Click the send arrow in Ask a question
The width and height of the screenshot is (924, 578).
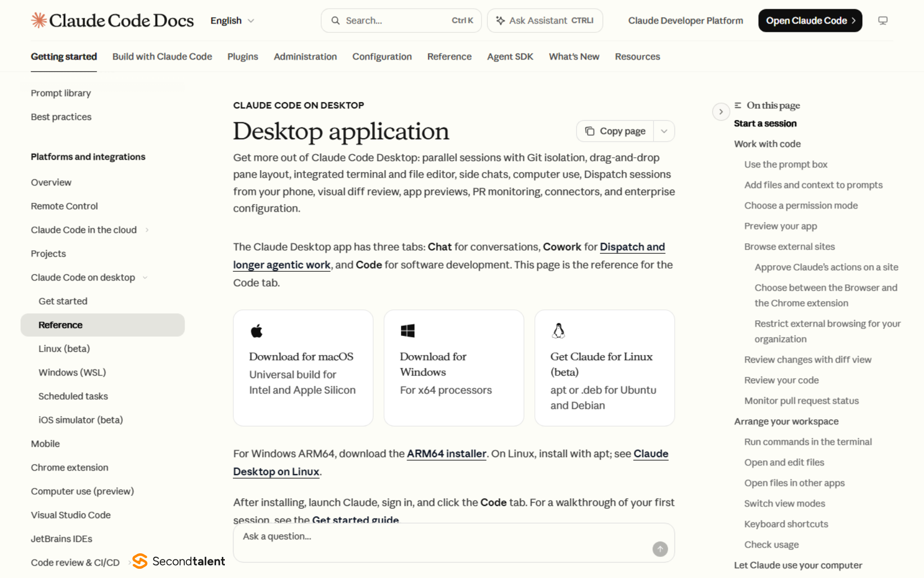pyautogui.click(x=660, y=549)
